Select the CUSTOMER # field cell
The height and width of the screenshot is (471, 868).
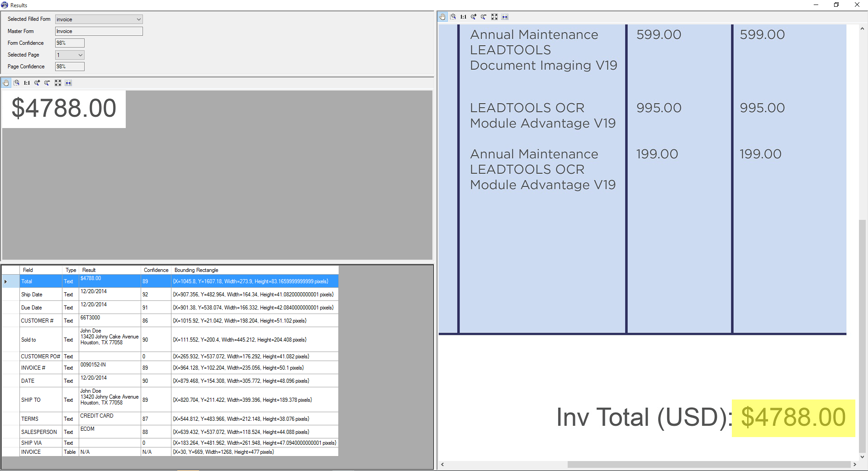[x=41, y=321]
